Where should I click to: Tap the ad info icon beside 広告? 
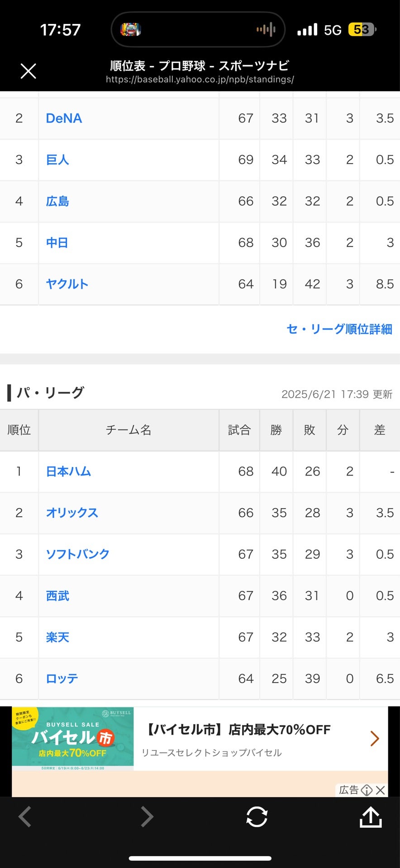coord(367,790)
